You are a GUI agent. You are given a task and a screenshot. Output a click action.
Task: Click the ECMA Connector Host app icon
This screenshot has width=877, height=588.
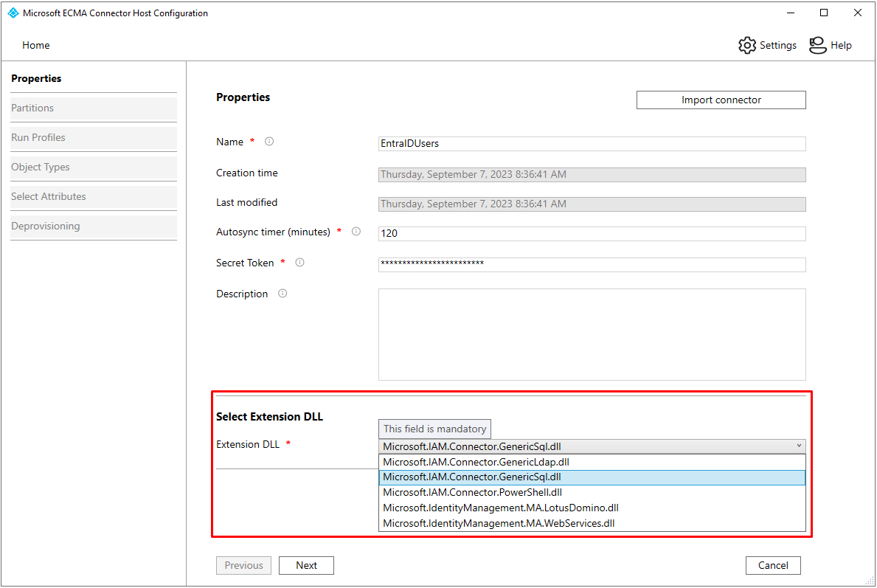click(13, 13)
